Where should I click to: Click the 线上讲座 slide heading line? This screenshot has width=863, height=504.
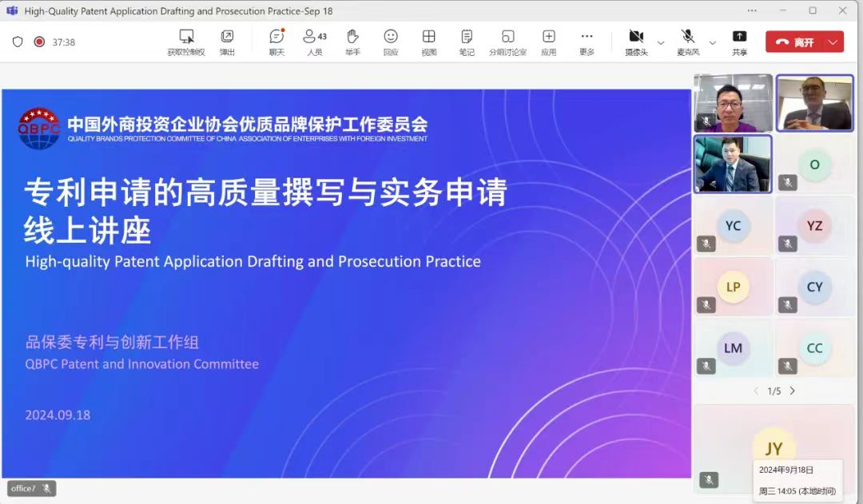pyautogui.click(x=87, y=230)
